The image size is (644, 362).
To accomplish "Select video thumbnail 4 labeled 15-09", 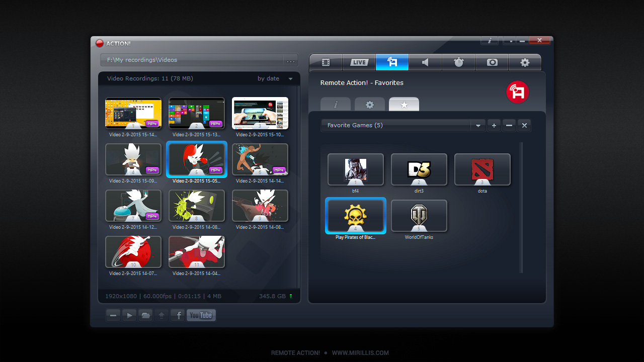I will [133, 159].
